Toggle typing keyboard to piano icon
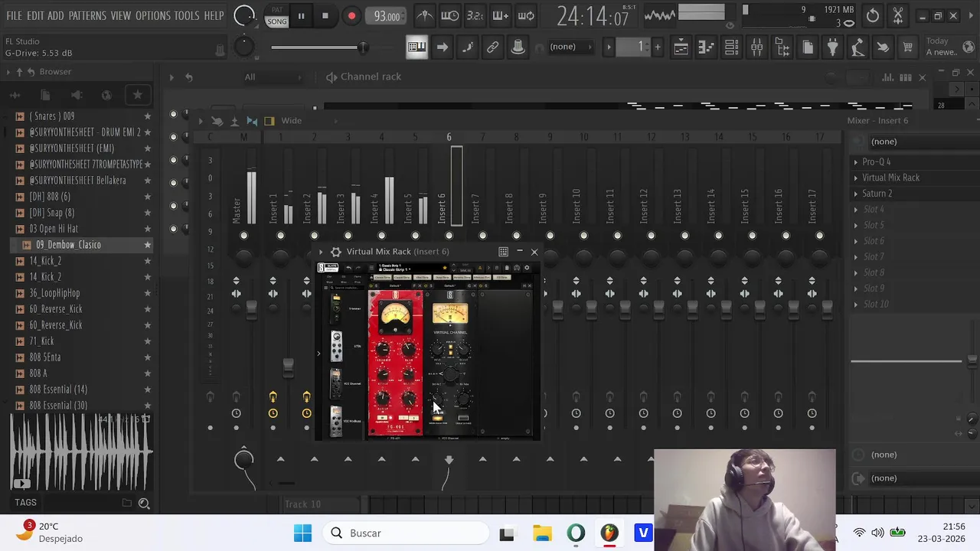 tap(416, 47)
